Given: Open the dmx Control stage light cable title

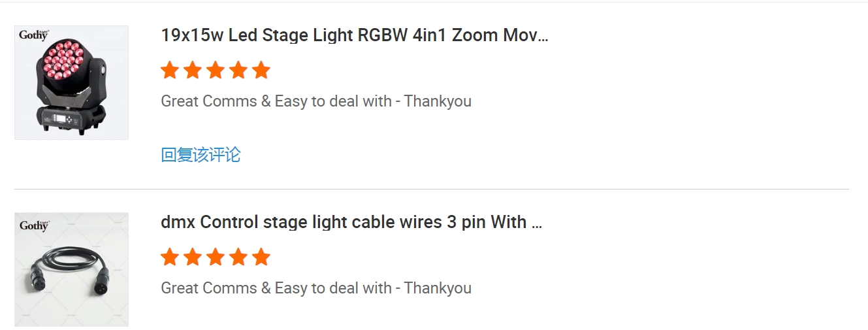Looking at the screenshot, I should [351, 222].
